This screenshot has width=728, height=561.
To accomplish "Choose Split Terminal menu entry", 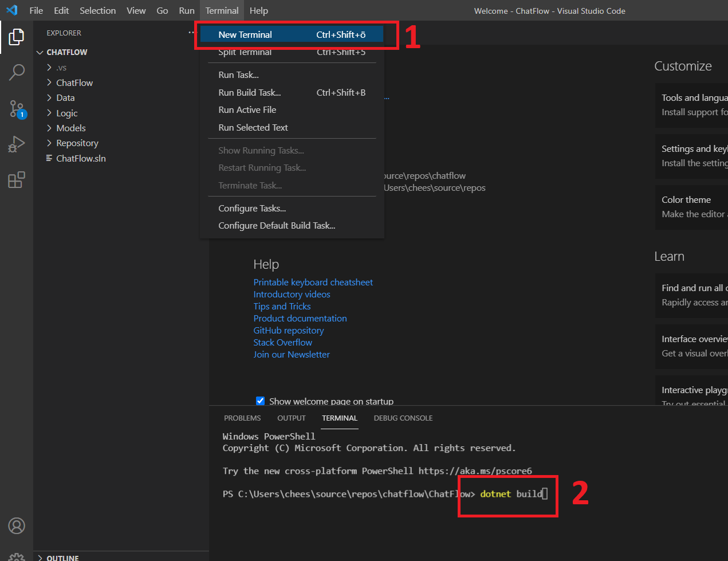I will click(x=292, y=52).
